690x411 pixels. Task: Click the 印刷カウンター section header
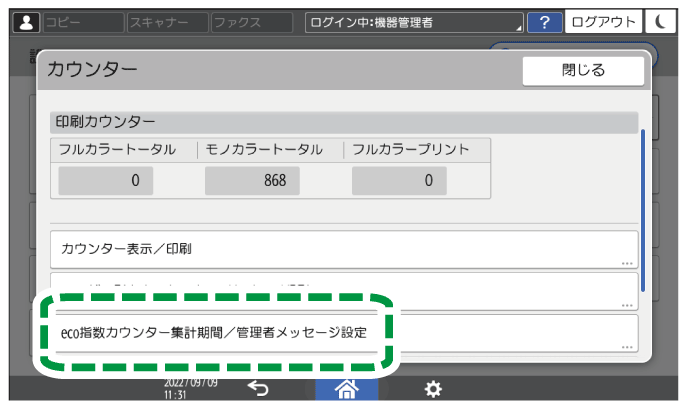click(x=344, y=122)
